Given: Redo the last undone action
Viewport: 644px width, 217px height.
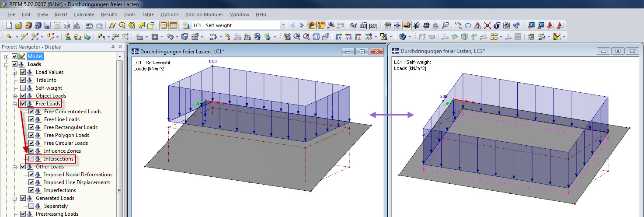Looking at the screenshot, I should click(99, 25).
